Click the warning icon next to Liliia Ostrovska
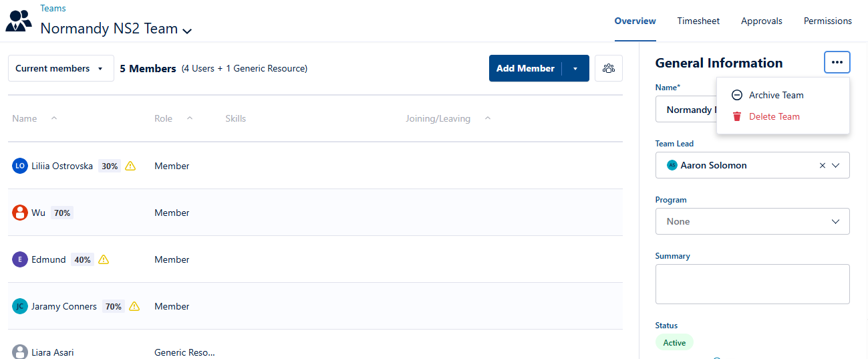The height and width of the screenshot is (359, 868). click(x=130, y=166)
